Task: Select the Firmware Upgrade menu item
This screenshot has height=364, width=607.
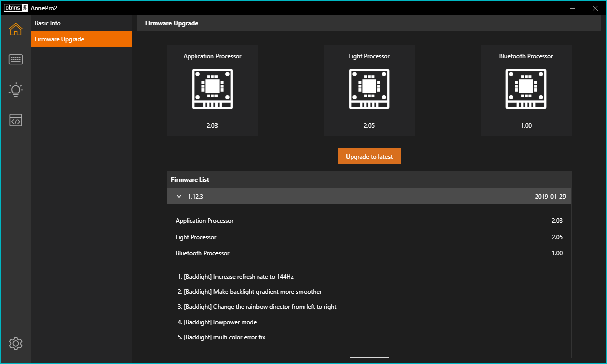Action: click(x=81, y=39)
